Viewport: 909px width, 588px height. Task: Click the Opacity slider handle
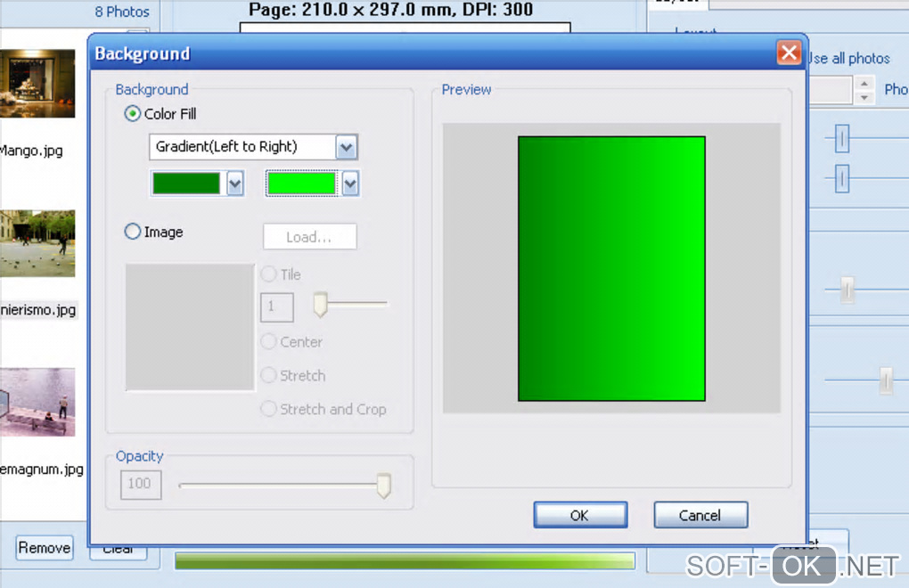pyautogui.click(x=384, y=486)
